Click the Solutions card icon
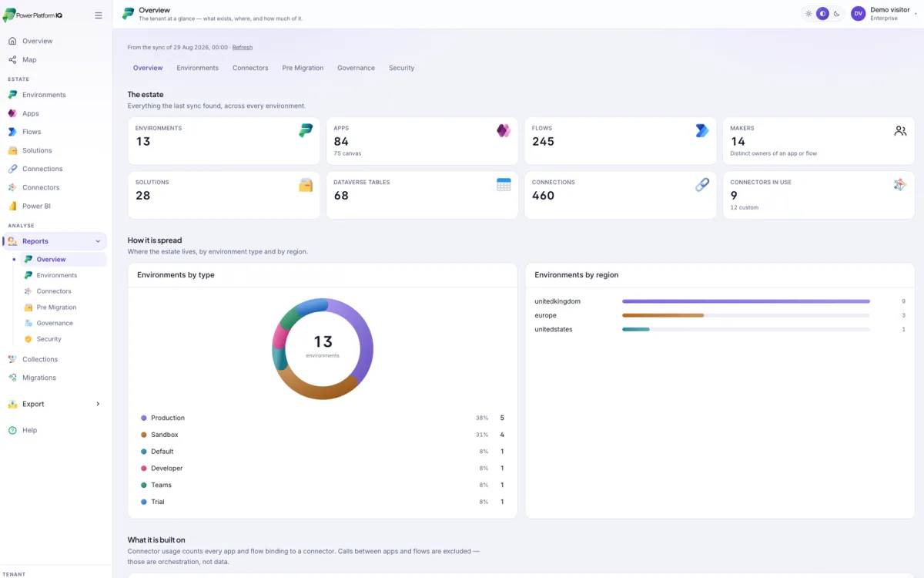 [306, 185]
